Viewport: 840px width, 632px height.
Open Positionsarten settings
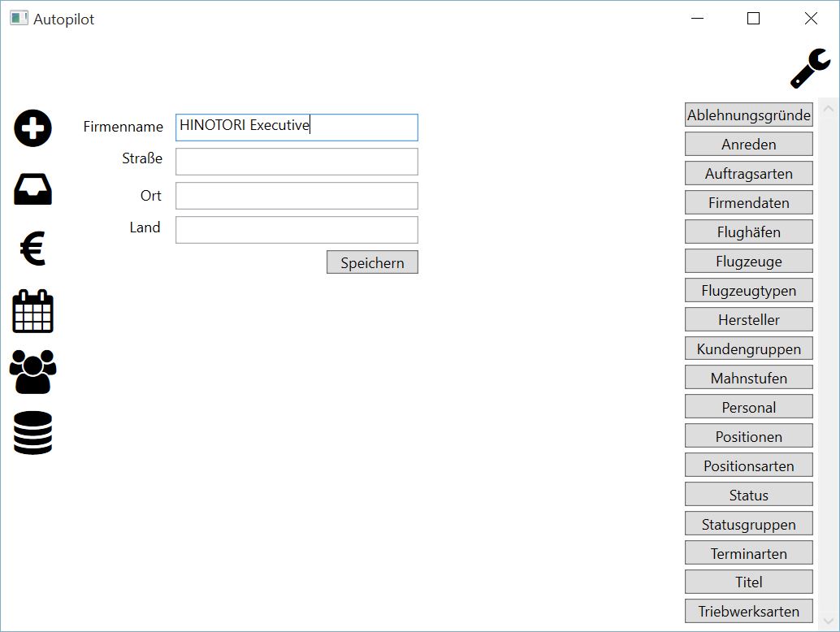(749, 465)
